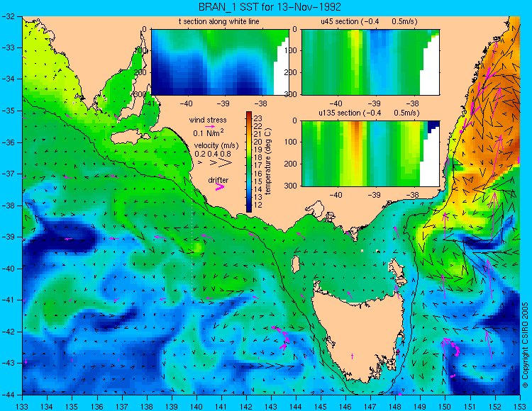Click the 147 longitude tick label
532x411 pixels.
(370, 405)
